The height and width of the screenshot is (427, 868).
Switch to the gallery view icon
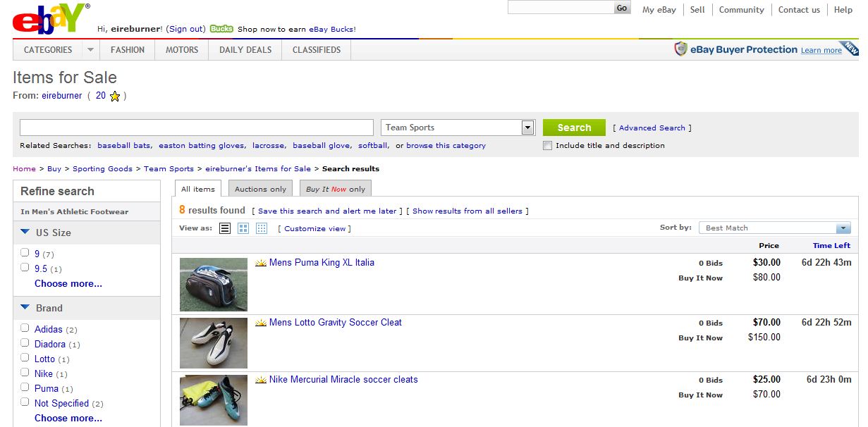pos(243,228)
